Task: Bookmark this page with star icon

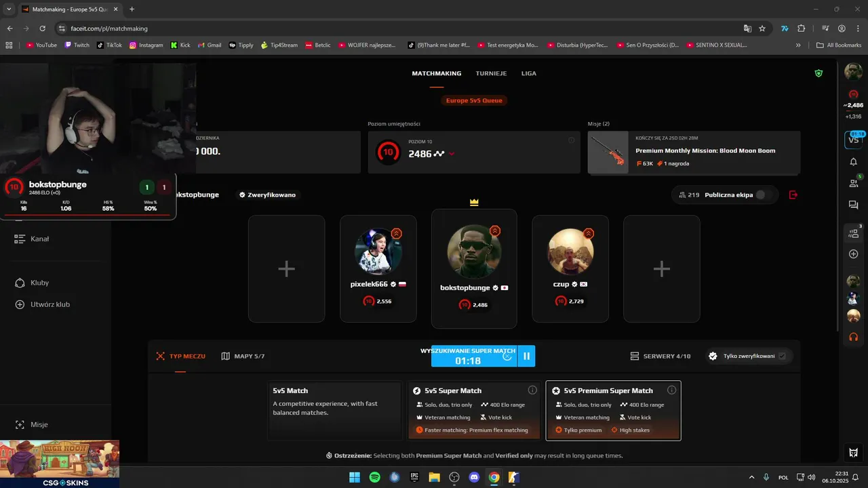Action: point(762,28)
